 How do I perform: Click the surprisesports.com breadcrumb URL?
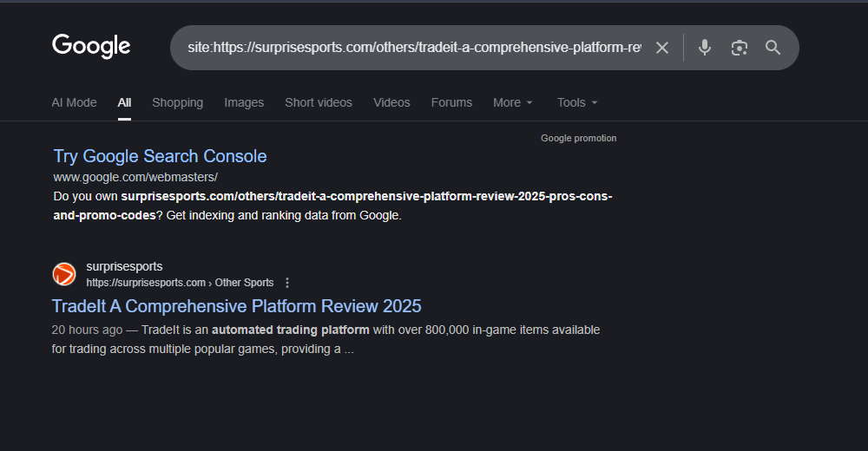(146, 283)
